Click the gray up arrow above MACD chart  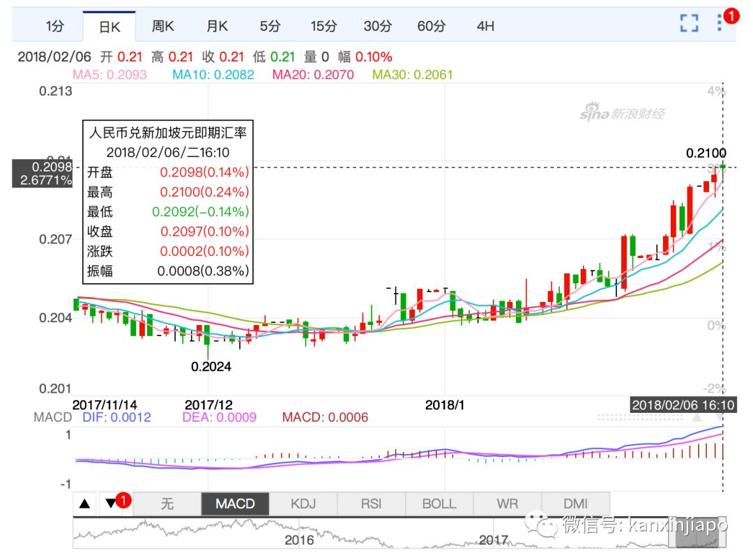click(x=696, y=418)
